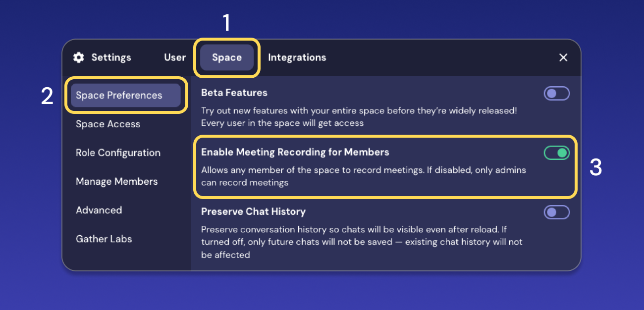This screenshot has height=310, width=644.
Task: Click the Beta Features heading
Action: (x=234, y=93)
